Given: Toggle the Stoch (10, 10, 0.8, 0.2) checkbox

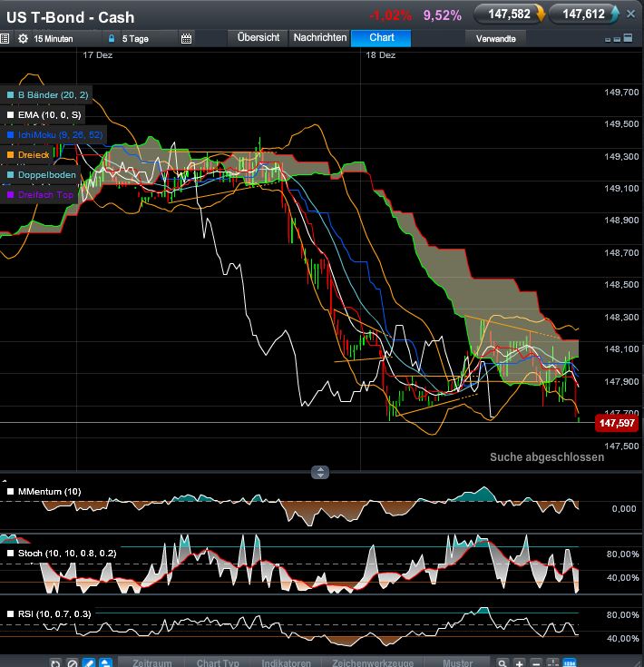Looking at the screenshot, I should point(11,554).
